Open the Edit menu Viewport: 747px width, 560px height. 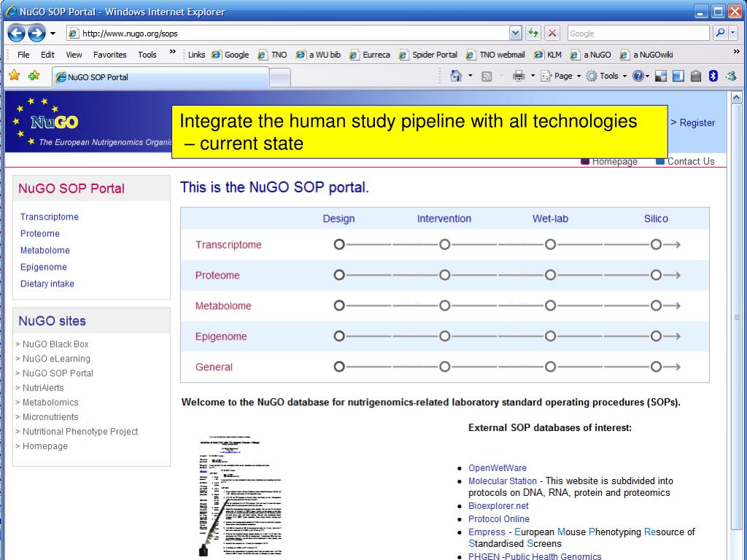click(47, 55)
